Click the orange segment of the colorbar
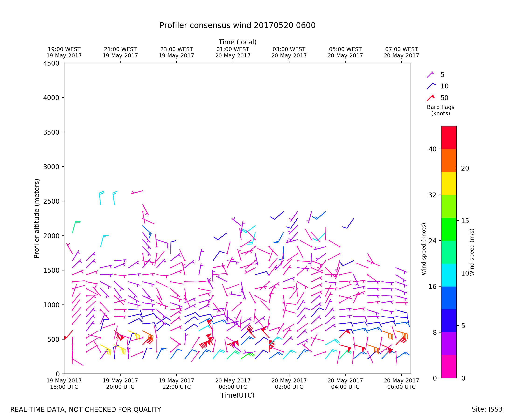Image resolution: width=513 pixels, height=420 pixels. pyautogui.click(x=449, y=160)
